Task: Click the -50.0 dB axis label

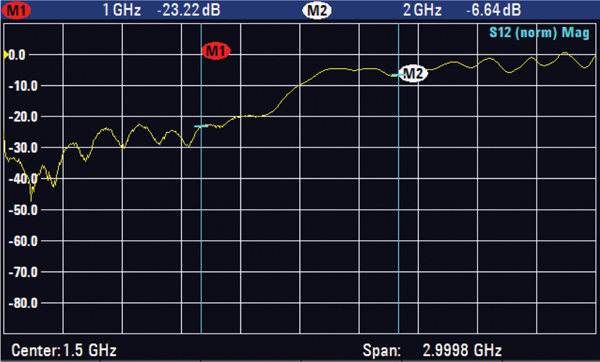Action: coord(23,210)
